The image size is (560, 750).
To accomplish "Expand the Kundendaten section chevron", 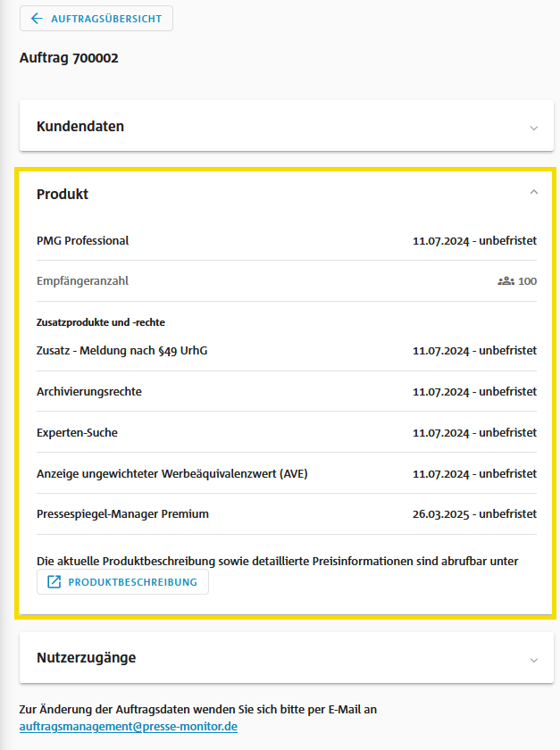I will [534, 128].
